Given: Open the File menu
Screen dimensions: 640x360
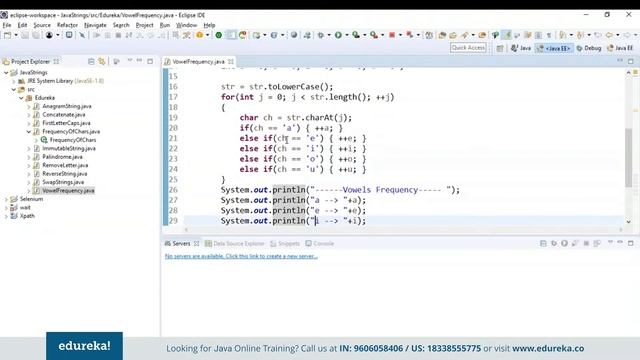Looking at the screenshot, I should [7, 25].
